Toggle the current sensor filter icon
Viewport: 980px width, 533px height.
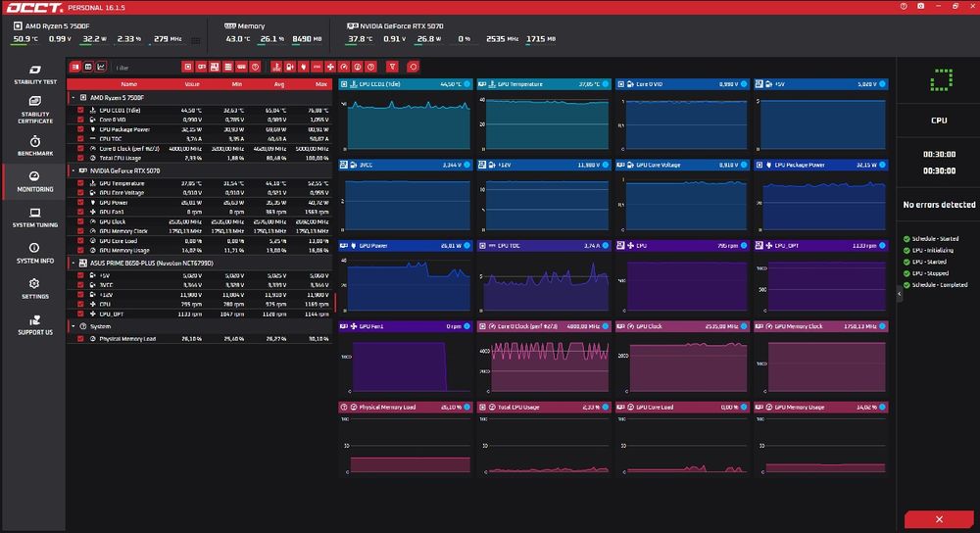point(317,67)
